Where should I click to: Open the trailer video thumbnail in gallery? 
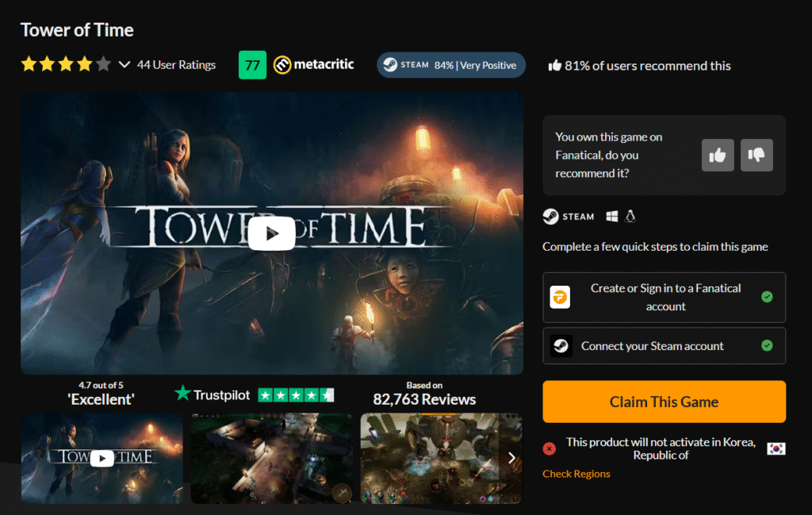point(102,458)
